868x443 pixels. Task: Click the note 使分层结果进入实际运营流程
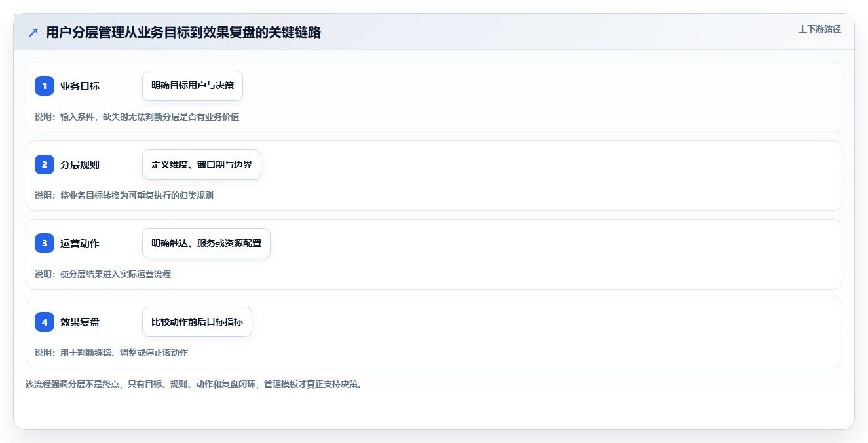pos(115,274)
